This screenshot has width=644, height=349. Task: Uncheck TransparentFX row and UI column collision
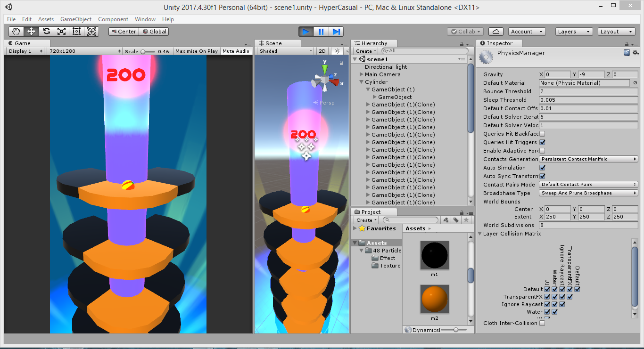coord(547,297)
